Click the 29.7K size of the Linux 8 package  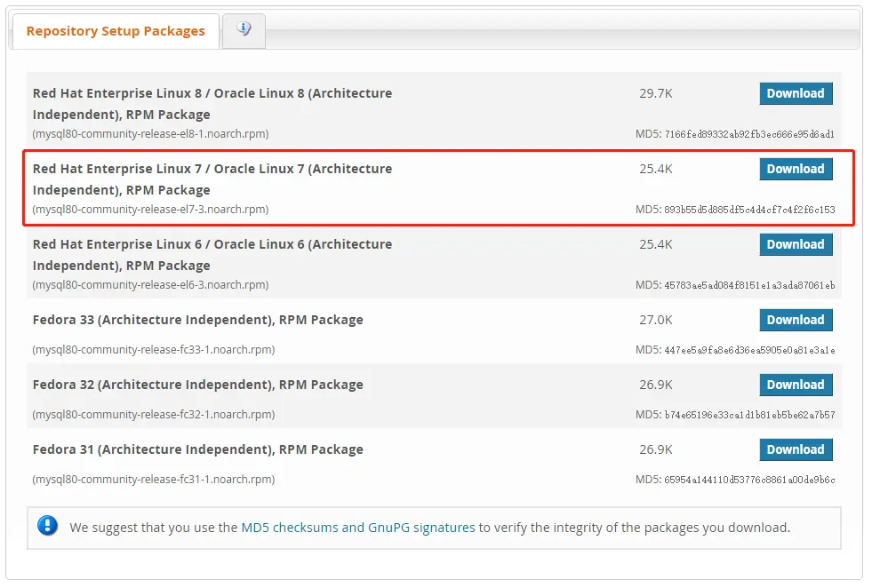[656, 93]
